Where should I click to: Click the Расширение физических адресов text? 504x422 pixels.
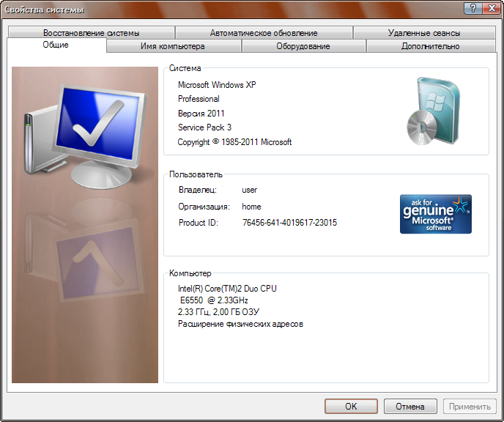tap(240, 324)
